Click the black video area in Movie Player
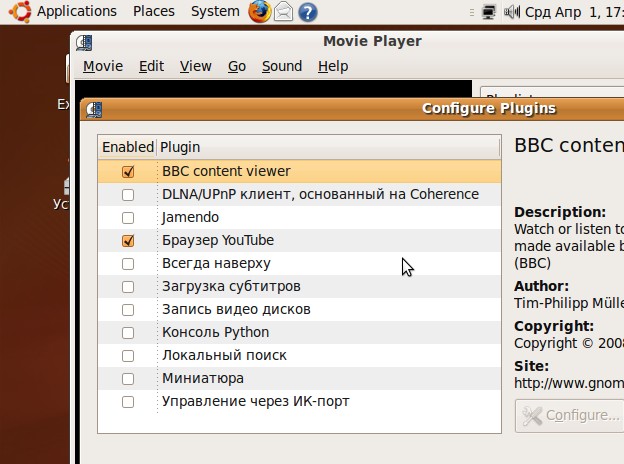 pyautogui.click(x=273, y=88)
